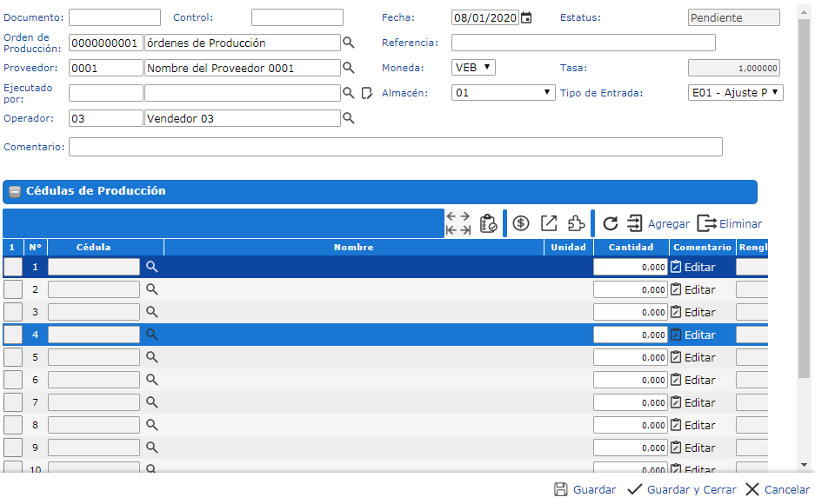Open the Almacén dropdown
Viewport: 815px width, 504px height.
[x=503, y=92]
